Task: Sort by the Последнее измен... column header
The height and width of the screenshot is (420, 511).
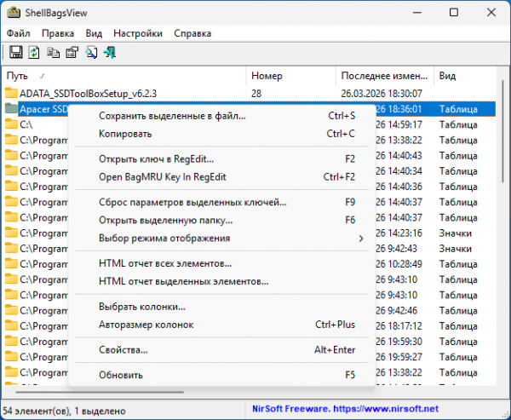Action: click(385, 76)
